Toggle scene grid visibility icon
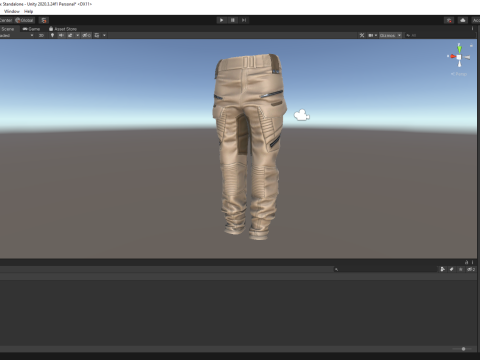 tap(97, 35)
